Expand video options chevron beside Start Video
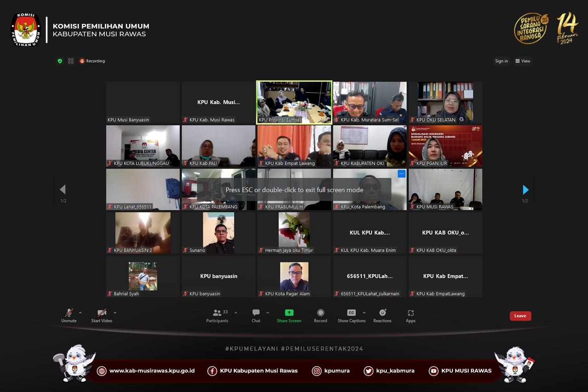 point(115,313)
